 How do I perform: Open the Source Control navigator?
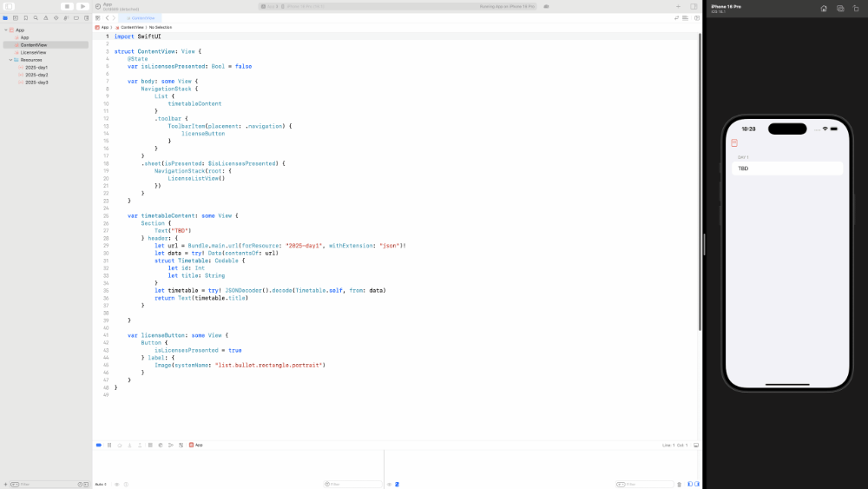[16, 18]
